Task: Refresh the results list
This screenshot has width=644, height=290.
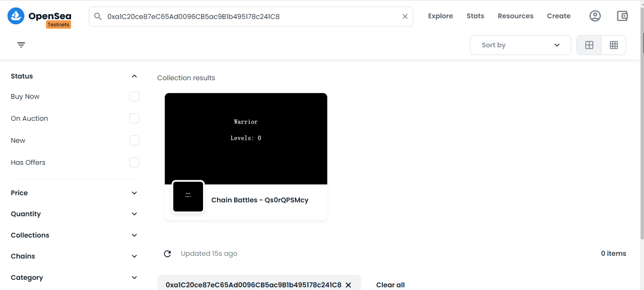Action: tap(168, 254)
